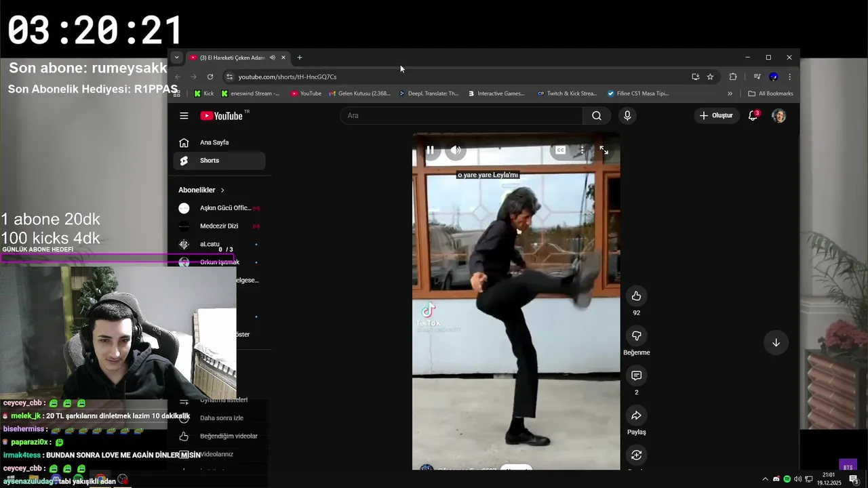Reload the YouTube page
This screenshot has width=868, height=488.
click(x=210, y=77)
